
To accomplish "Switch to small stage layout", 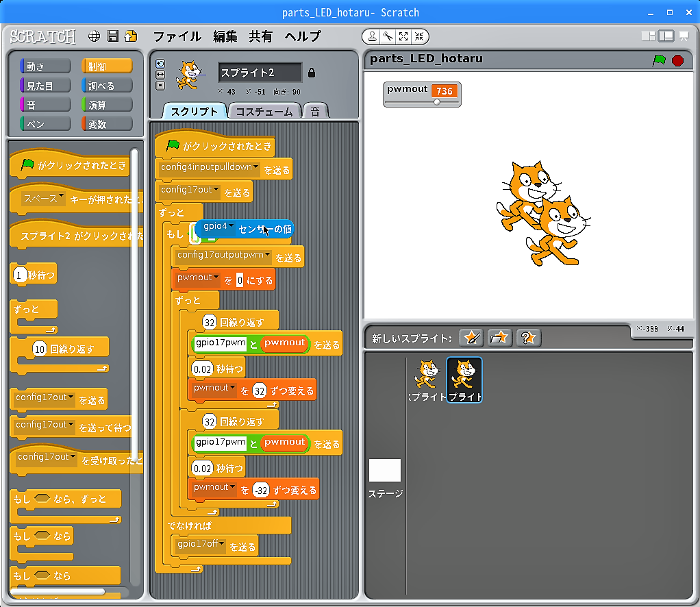I will click(648, 36).
